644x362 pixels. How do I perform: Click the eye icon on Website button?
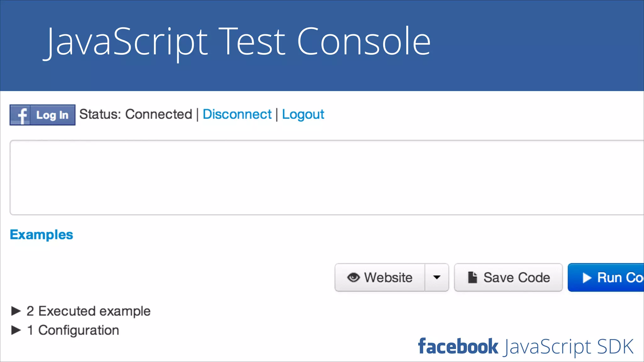353,277
